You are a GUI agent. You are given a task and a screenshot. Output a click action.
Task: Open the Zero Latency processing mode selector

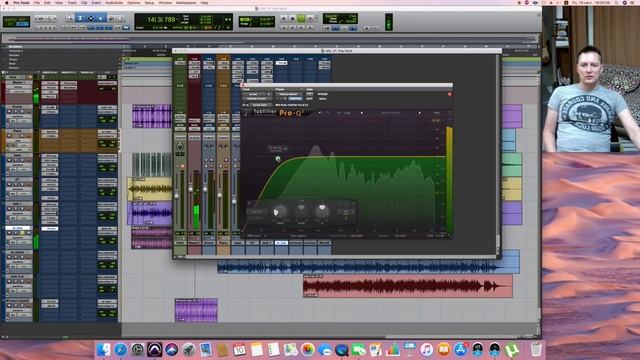(298, 236)
